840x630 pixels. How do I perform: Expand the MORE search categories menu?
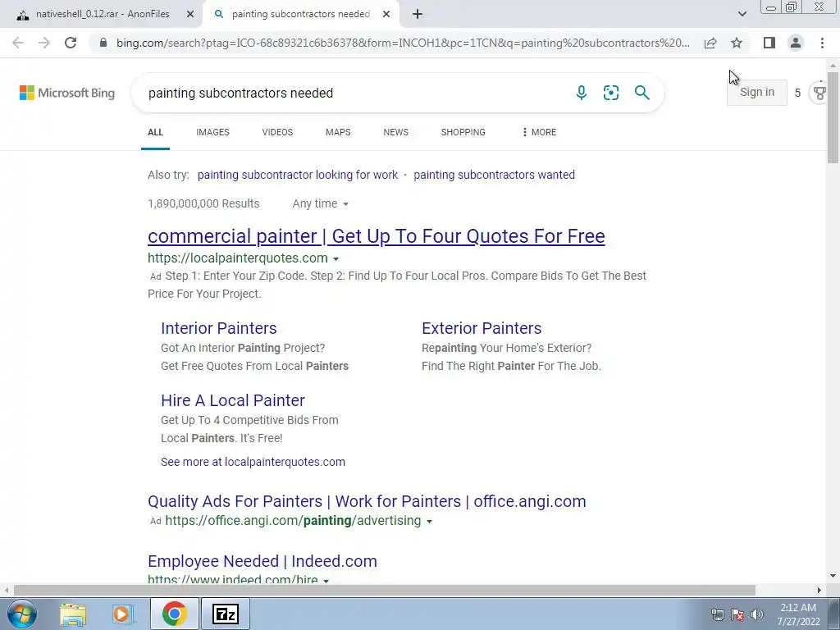click(x=539, y=132)
